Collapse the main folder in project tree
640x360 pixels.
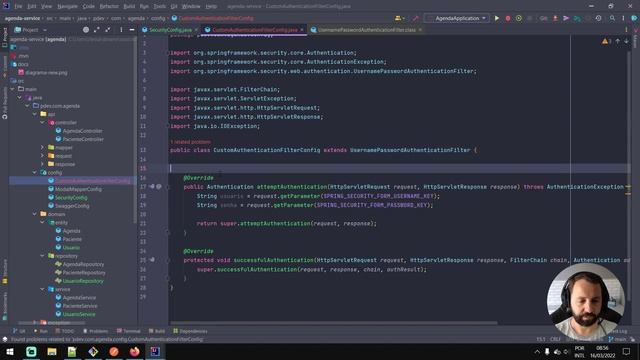pos(13,89)
